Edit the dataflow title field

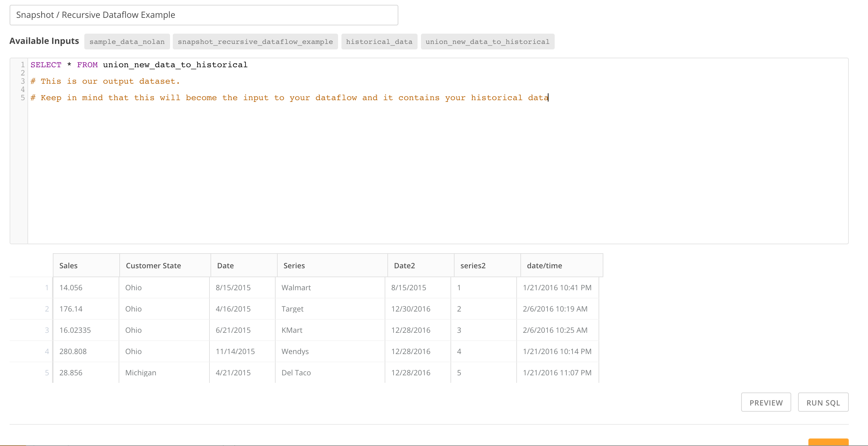tap(204, 15)
